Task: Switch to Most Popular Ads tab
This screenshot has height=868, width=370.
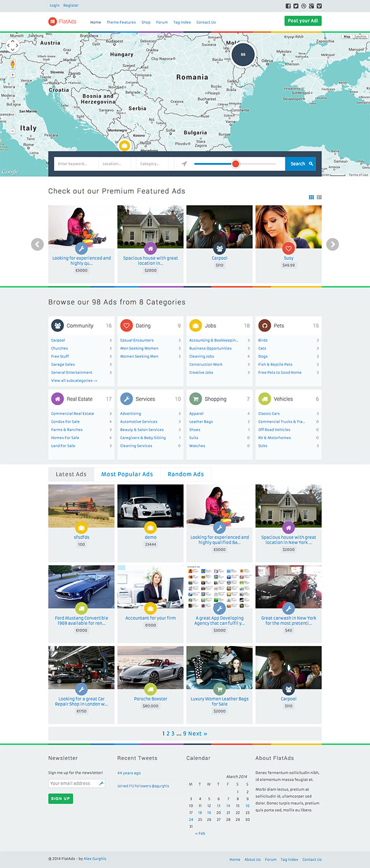Action: 127,474
